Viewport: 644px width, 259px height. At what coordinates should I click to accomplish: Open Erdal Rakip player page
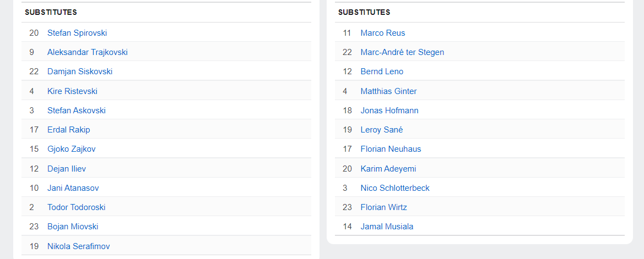(x=69, y=130)
